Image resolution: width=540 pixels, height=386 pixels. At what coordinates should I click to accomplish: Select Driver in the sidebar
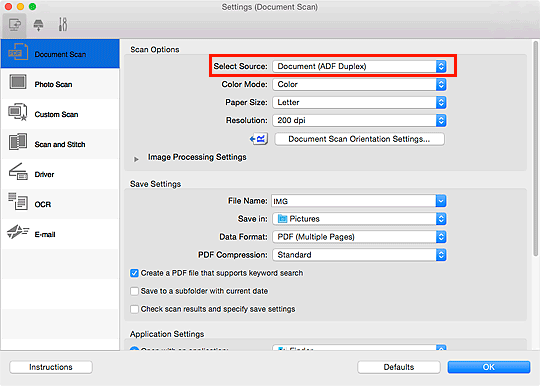tap(60, 174)
